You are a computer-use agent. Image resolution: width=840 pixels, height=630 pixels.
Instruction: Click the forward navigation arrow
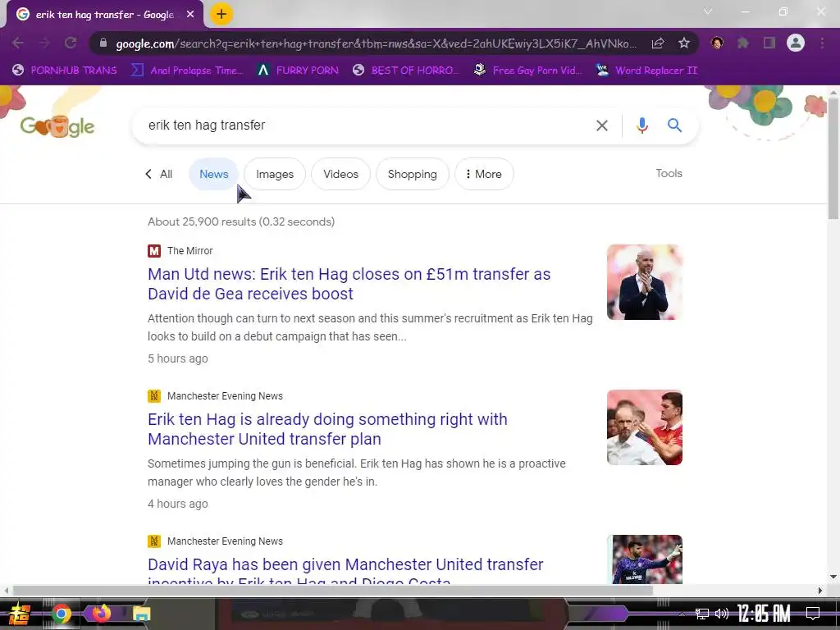point(44,43)
